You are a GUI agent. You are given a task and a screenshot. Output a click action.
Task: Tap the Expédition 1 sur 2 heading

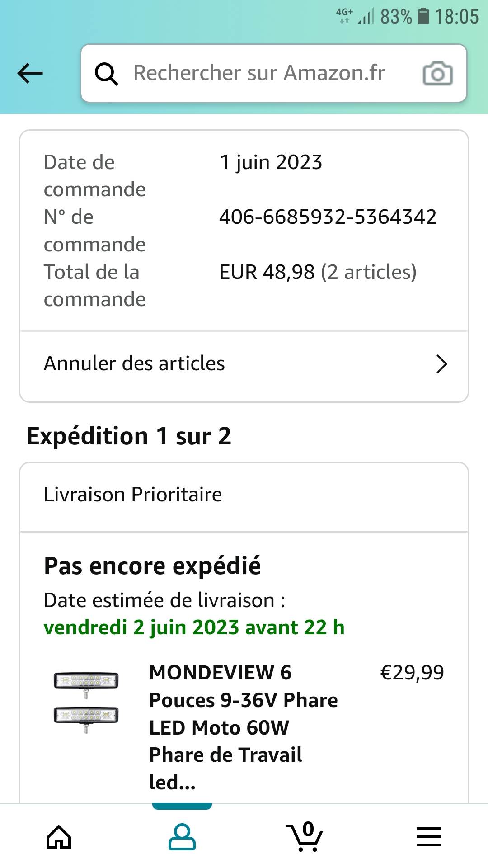coord(129,436)
